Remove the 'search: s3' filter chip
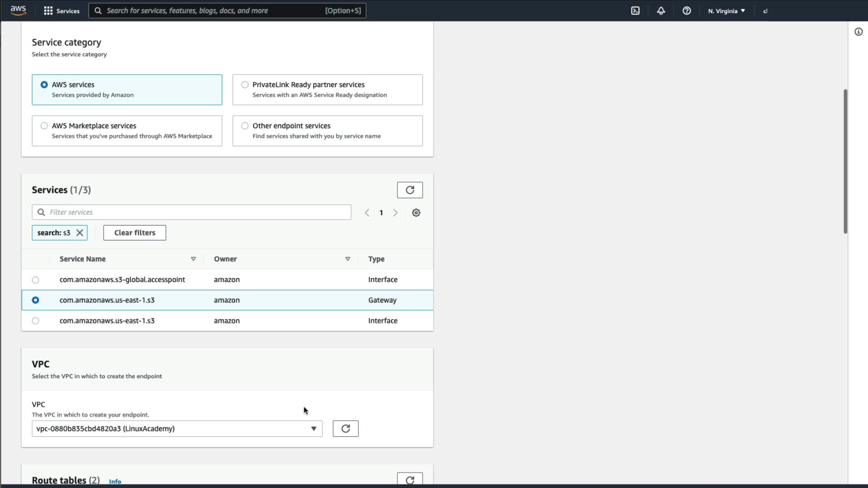 tap(80, 233)
